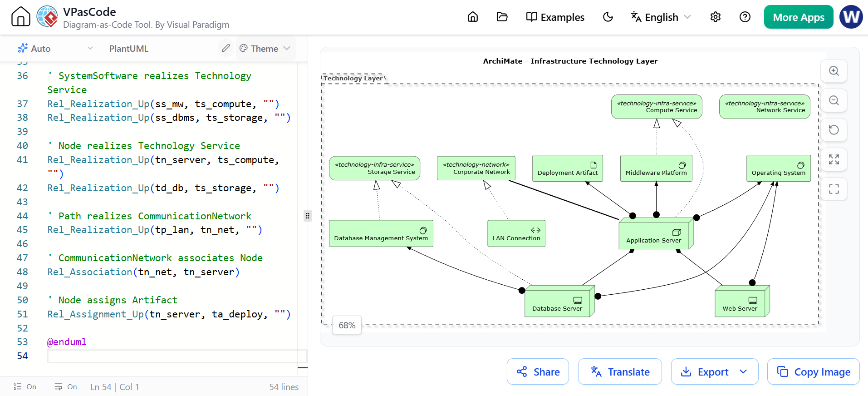Click line number 40 in gutter
The height and width of the screenshot is (396, 868).
[x=22, y=146]
